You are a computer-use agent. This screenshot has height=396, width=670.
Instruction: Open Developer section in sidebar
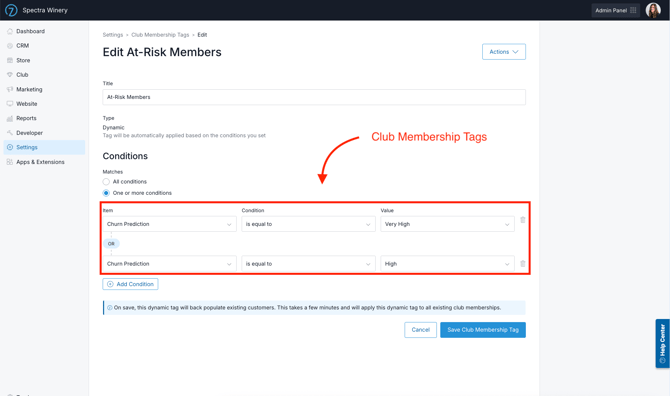click(x=29, y=133)
